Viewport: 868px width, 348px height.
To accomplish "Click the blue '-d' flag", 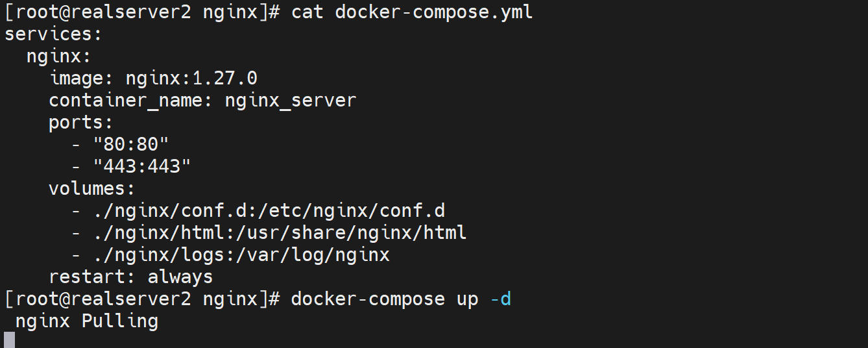I will [500, 299].
